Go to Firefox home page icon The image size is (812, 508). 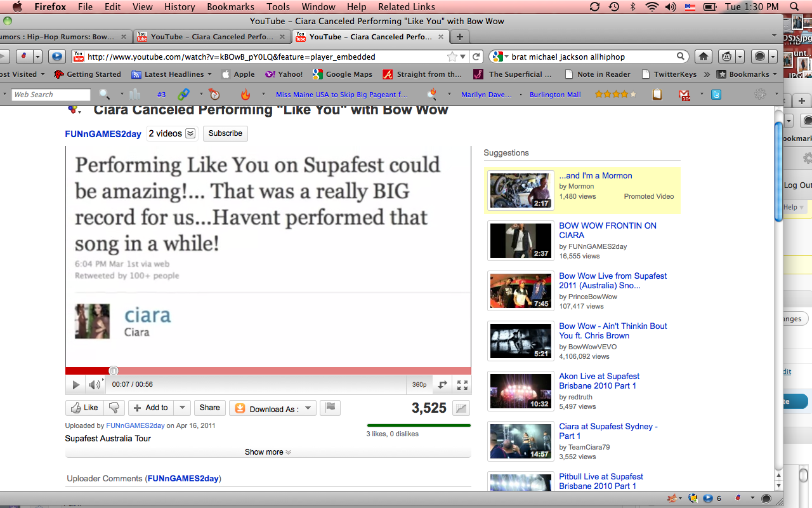click(x=703, y=57)
